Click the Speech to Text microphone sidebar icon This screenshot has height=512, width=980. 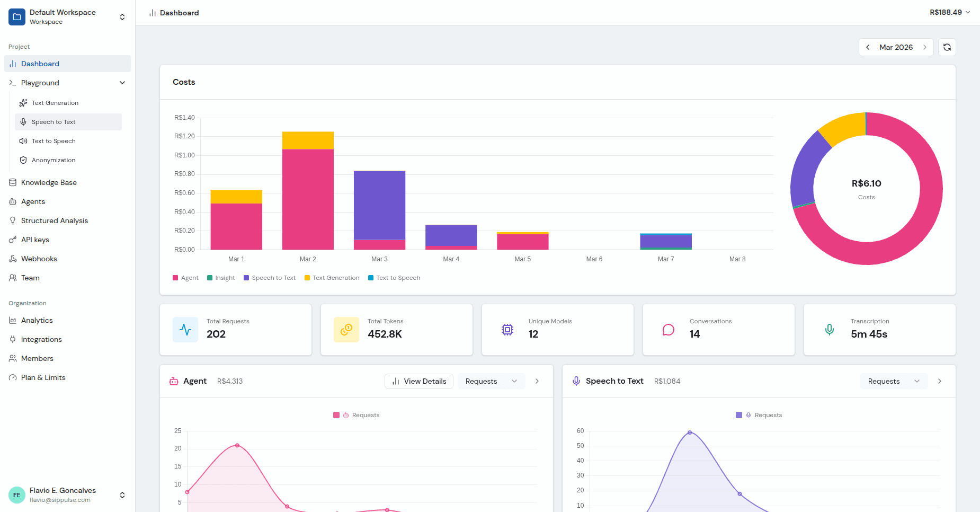[23, 122]
